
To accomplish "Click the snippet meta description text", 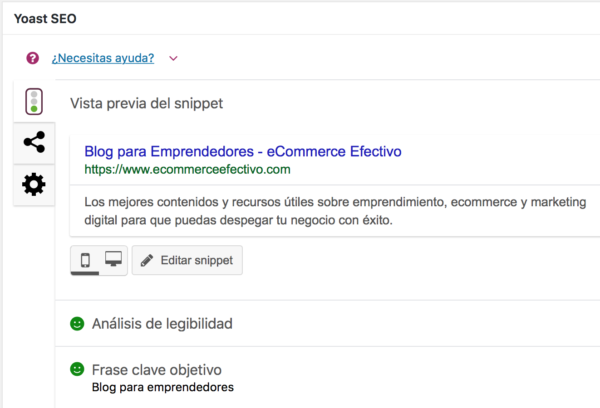I will pos(335,211).
